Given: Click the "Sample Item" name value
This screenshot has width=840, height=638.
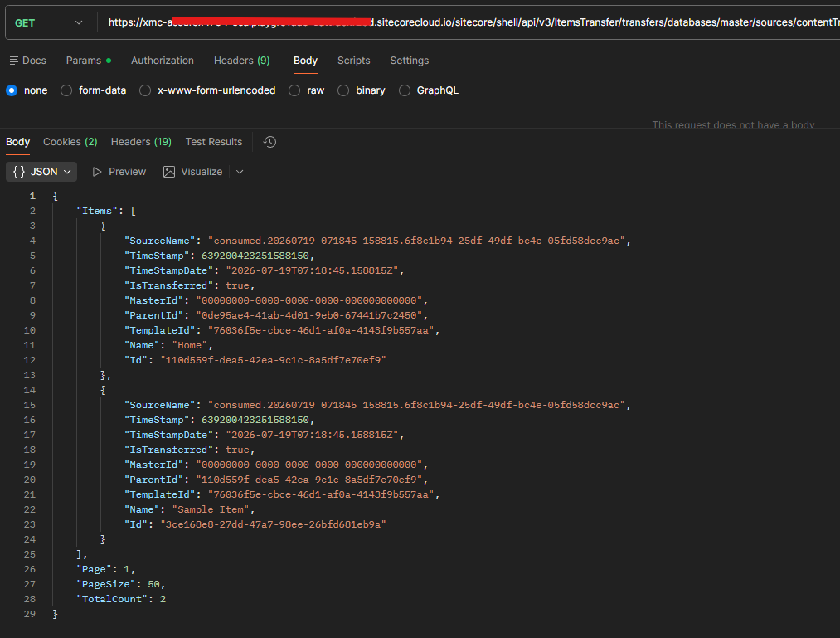Looking at the screenshot, I should pos(210,510).
